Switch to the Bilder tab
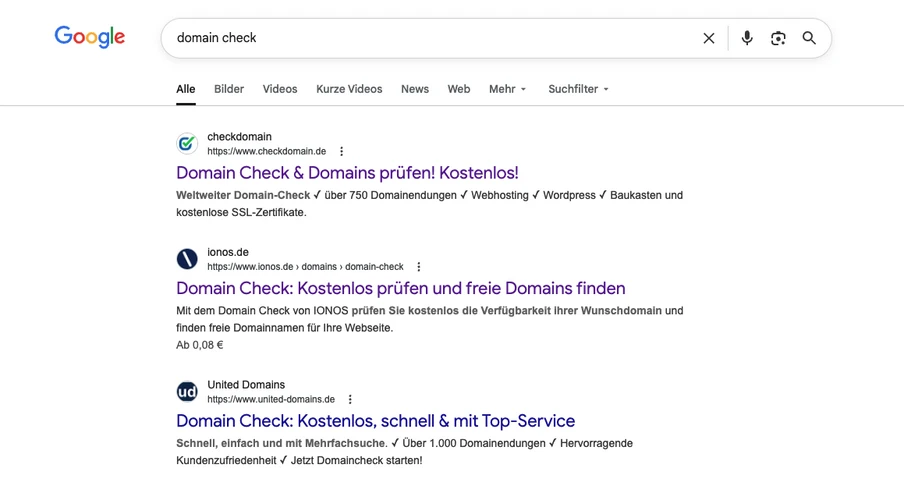Viewport: 904px width, 493px height. 229,89
